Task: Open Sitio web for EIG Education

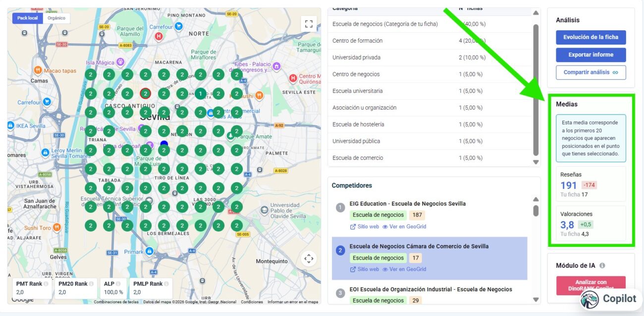Action: pyautogui.click(x=365, y=227)
